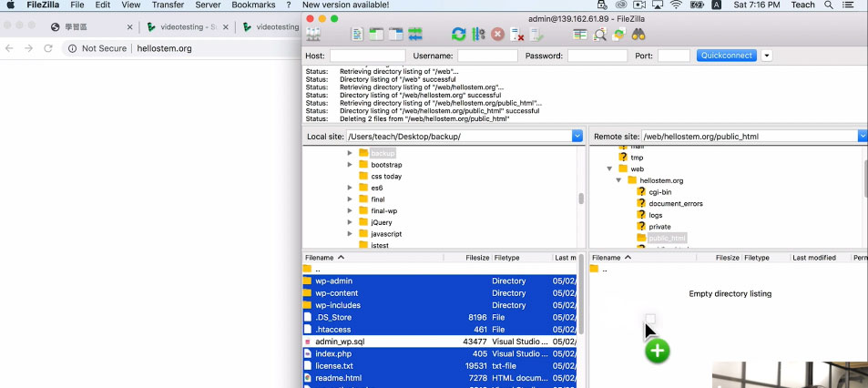Screen dimensions: 868x388
Task: Open the Local site path dropdown
Action: click(577, 136)
